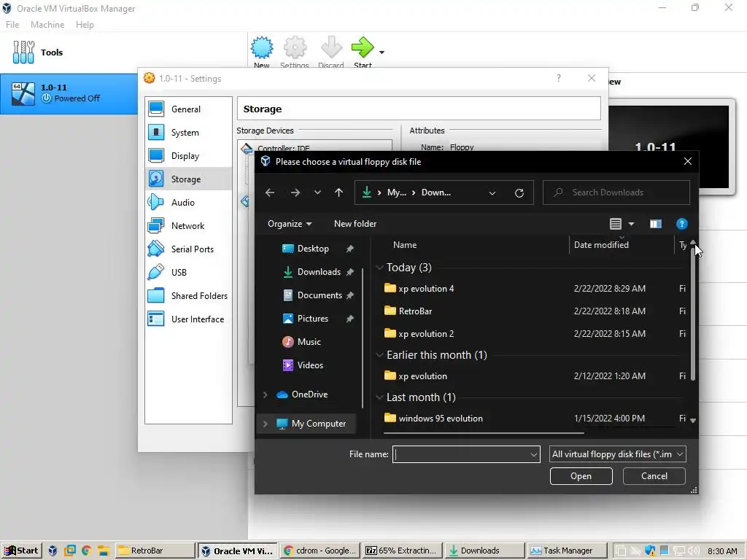Select the System settings category
The image size is (747, 560).
pyautogui.click(x=189, y=133)
